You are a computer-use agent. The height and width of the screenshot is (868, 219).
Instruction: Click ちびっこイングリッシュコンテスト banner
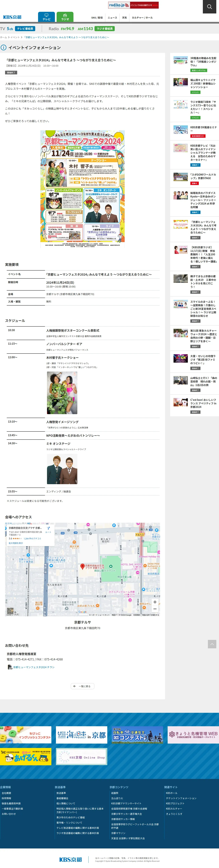pos(26,735)
